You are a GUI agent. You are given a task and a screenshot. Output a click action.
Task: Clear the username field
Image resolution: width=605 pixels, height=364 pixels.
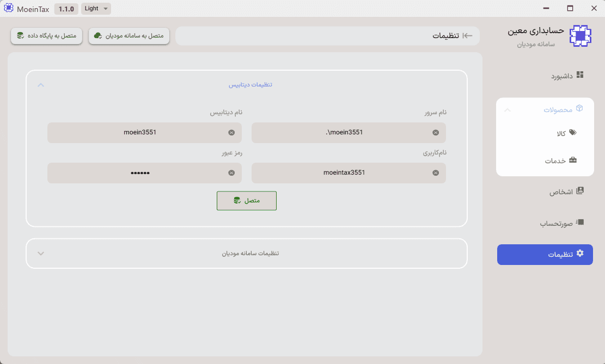[x=436, y=172]
